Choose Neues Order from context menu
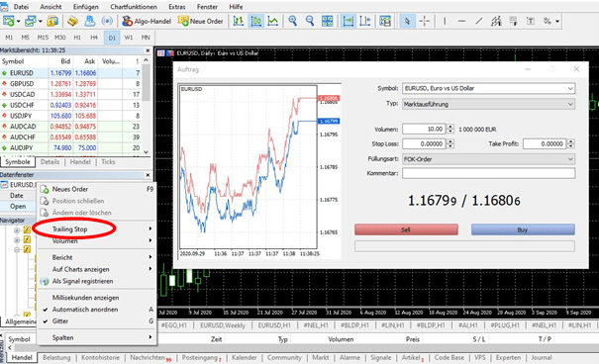 pyautogui.click(x=97, y=189)
